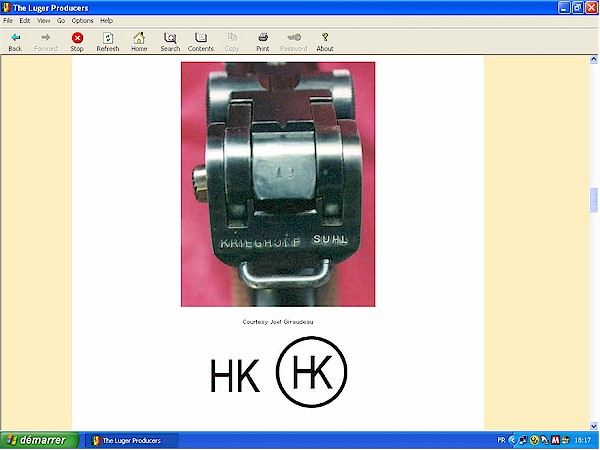Click the "Courtesy Joel Giraudeau" caption

[x=278, y=322]
